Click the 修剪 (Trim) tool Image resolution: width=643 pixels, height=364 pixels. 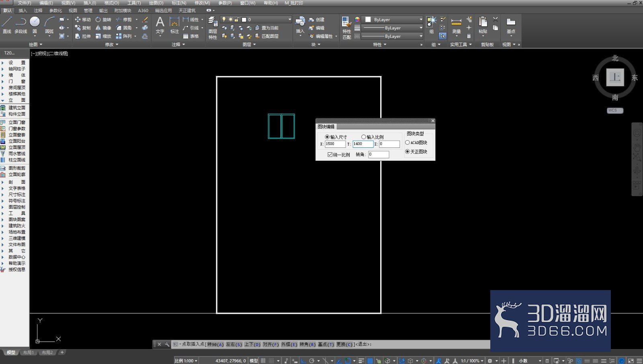[124, 19]
